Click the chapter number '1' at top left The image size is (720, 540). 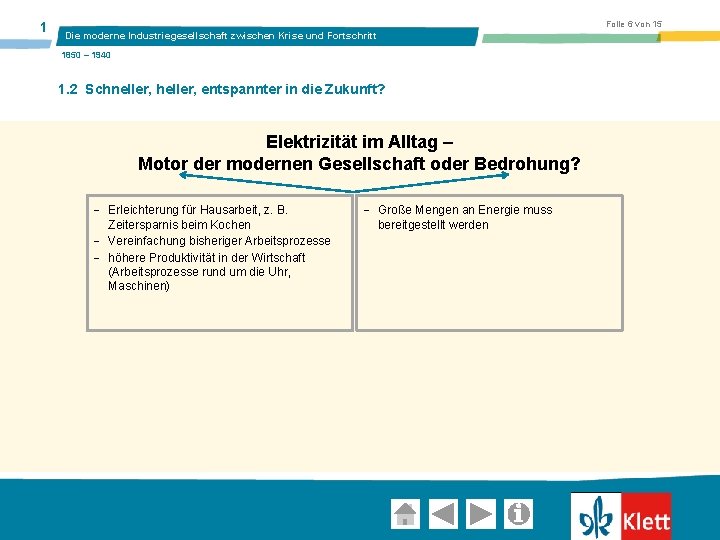click(43, 28)
